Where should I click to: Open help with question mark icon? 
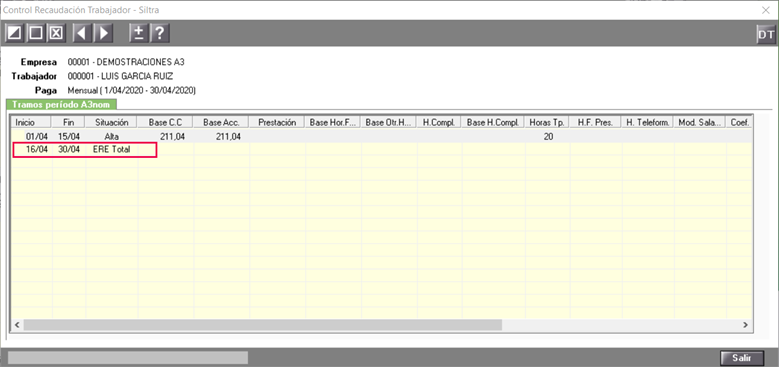[x=159, y=34]
